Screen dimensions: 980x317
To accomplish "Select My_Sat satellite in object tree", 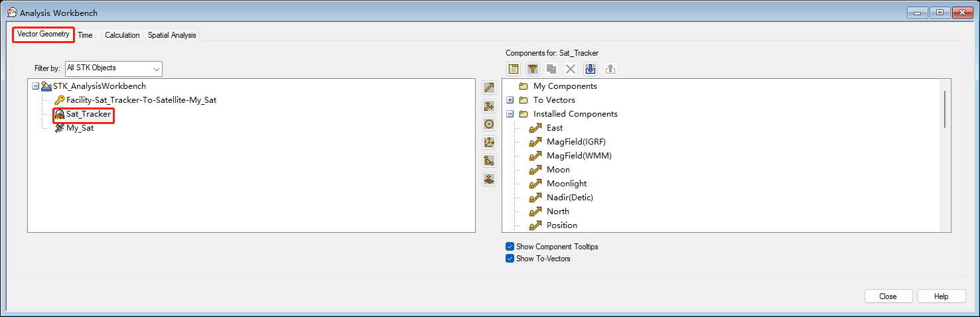I will coord(80,128).
